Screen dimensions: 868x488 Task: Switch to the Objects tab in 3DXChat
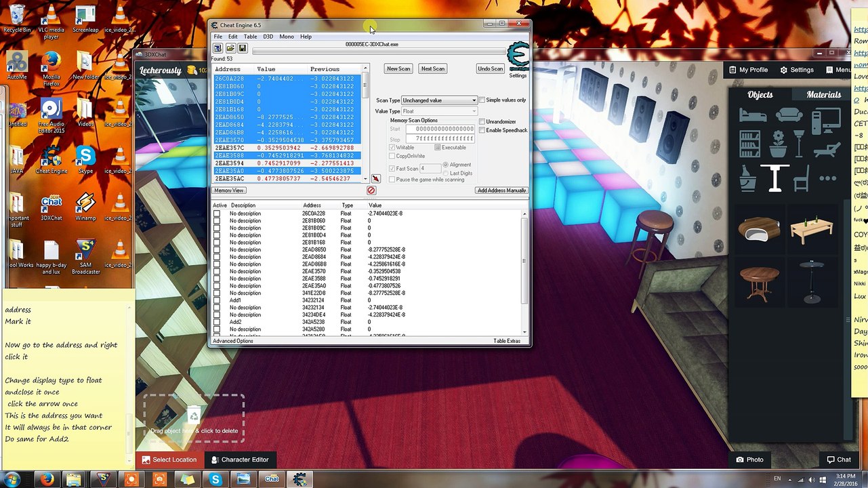(x=760, y=95)
